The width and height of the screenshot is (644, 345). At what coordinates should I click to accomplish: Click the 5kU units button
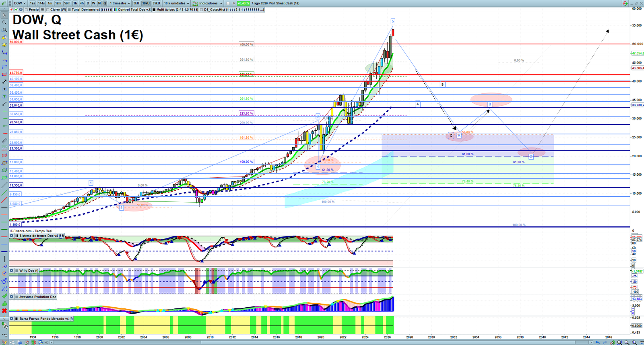coord(136,3)
